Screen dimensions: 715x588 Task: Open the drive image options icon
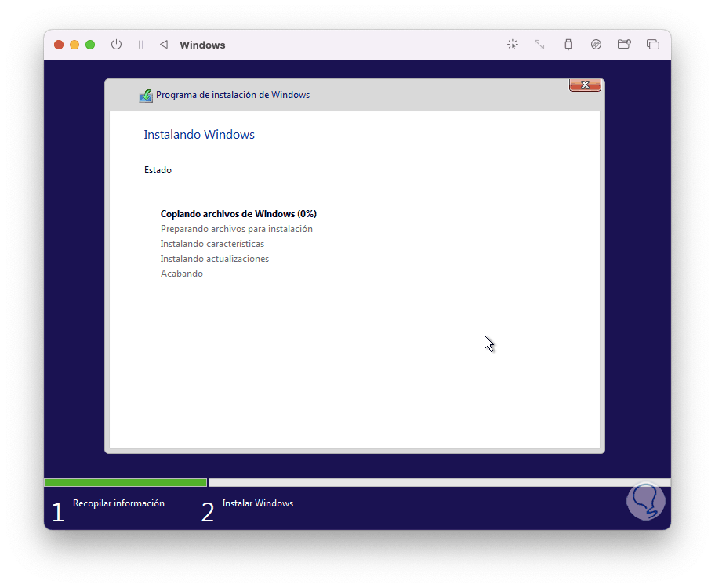(x=596, y=44)
